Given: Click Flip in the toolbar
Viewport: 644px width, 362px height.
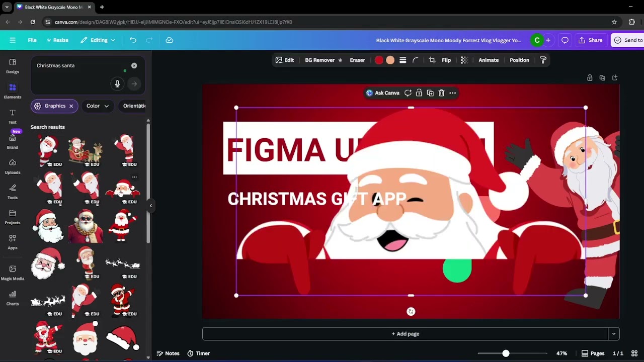Looking at the screenshot, I should point(446,60).
